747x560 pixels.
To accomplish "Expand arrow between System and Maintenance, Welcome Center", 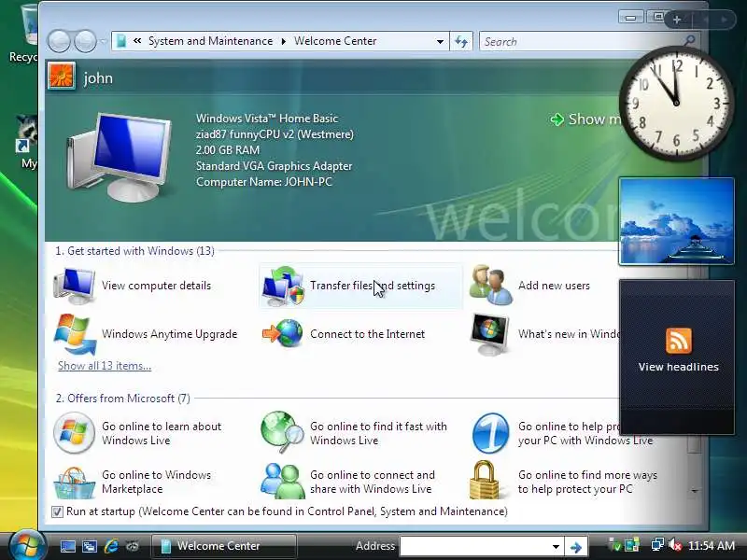I will [x=284, y=41].
